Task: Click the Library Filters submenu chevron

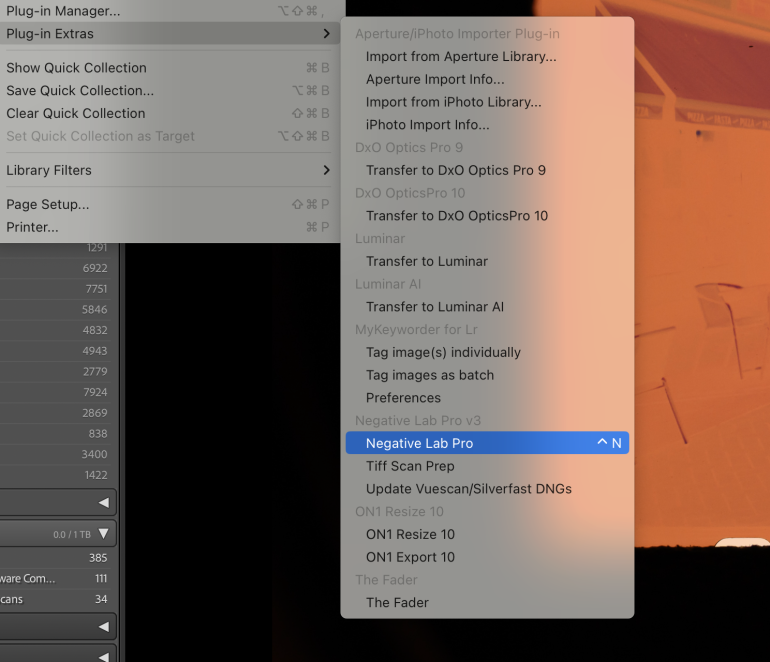Action: [x=327, y=170]
